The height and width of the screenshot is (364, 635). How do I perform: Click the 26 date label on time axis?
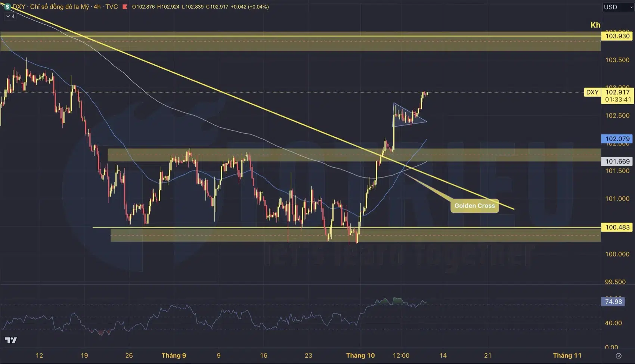(129, 355)
